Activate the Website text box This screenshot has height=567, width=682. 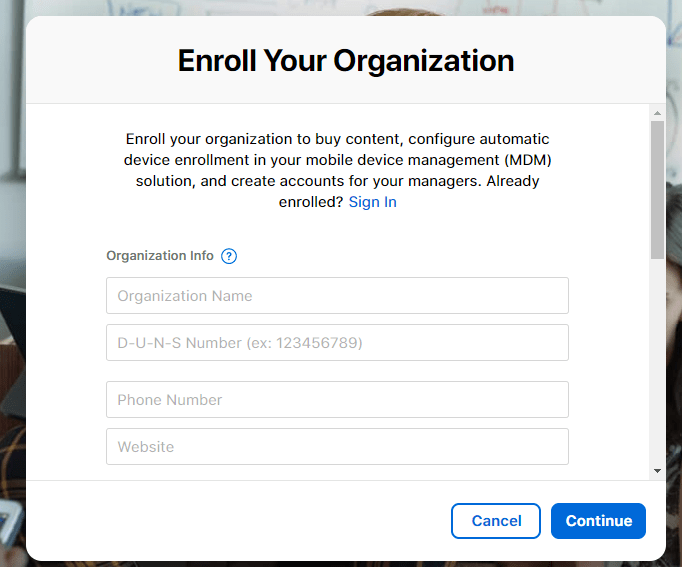337,447
